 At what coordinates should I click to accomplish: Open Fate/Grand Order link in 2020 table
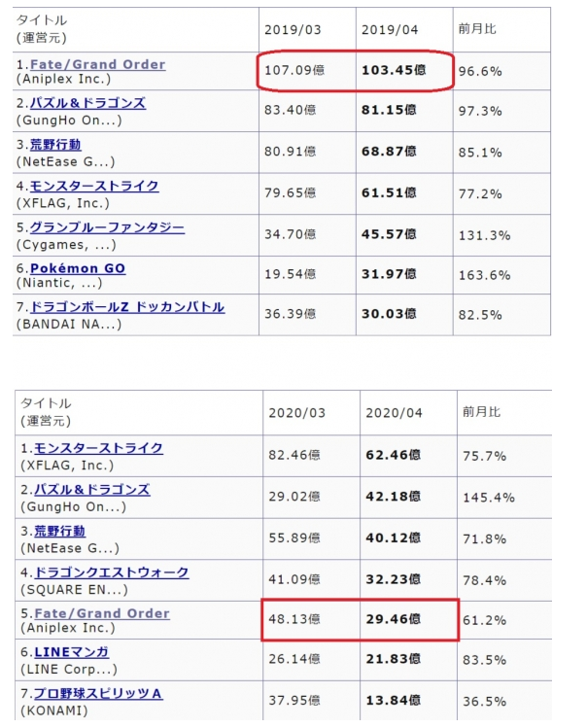[102, 613]
